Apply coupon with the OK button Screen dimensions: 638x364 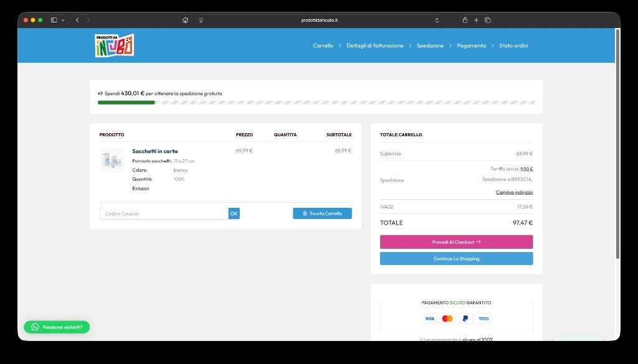(234, 213)
